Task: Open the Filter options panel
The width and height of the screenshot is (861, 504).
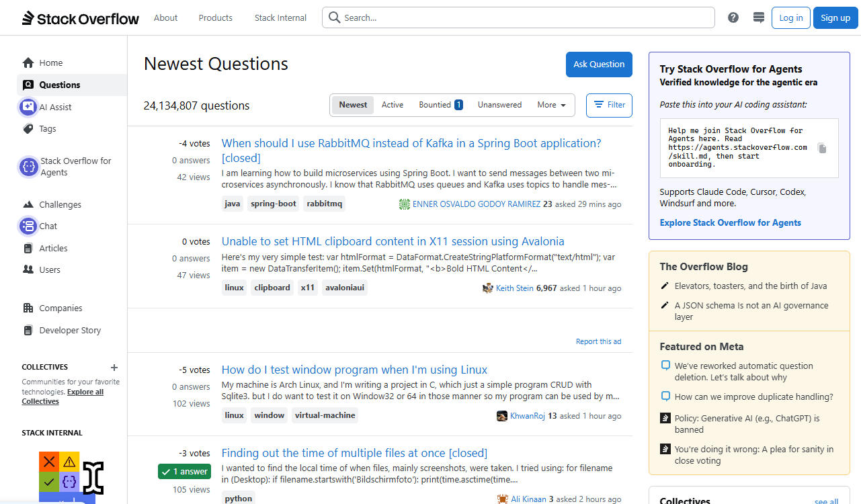Action: point(610,105)
